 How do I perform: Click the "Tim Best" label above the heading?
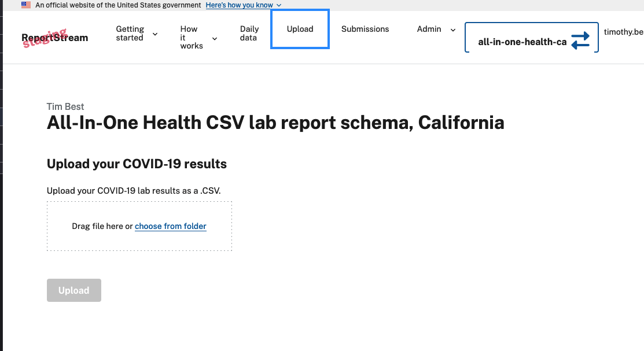click(x=65, y=106)
